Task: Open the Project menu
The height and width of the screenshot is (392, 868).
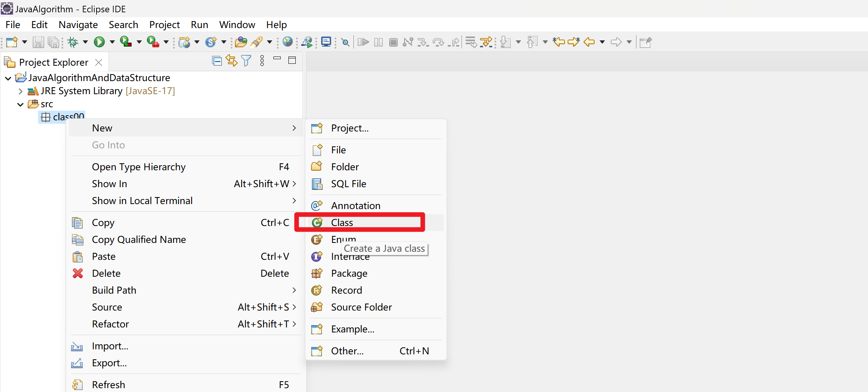Action: [x=165, y=25]
